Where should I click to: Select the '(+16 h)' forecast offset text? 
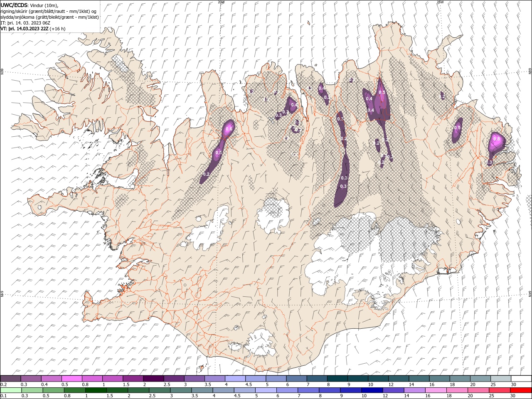(57, 29)
